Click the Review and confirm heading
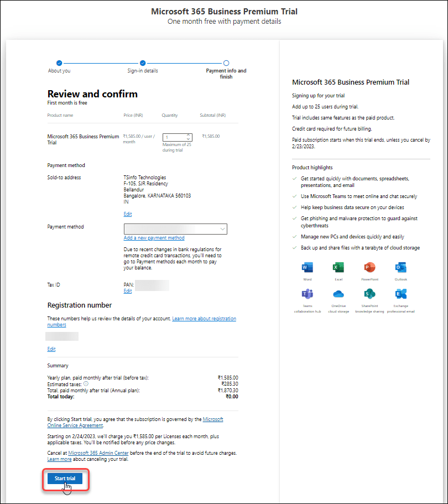Screen dimensions: 448x504 point(92,94)
